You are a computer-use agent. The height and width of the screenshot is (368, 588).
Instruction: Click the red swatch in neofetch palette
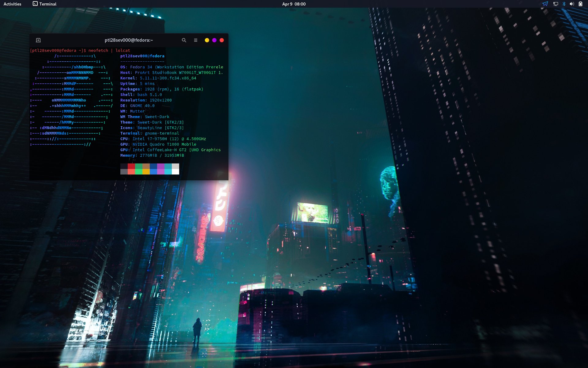point(131,166)
